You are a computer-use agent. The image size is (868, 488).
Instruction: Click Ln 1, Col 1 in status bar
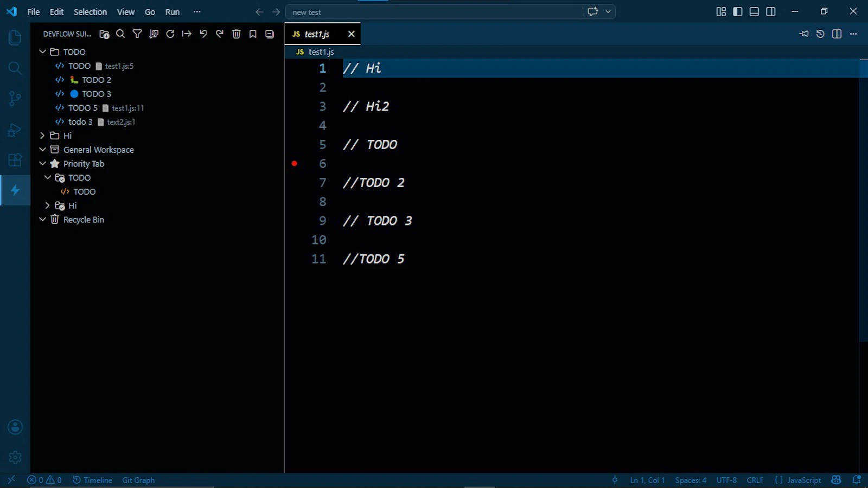coord(647,480)
